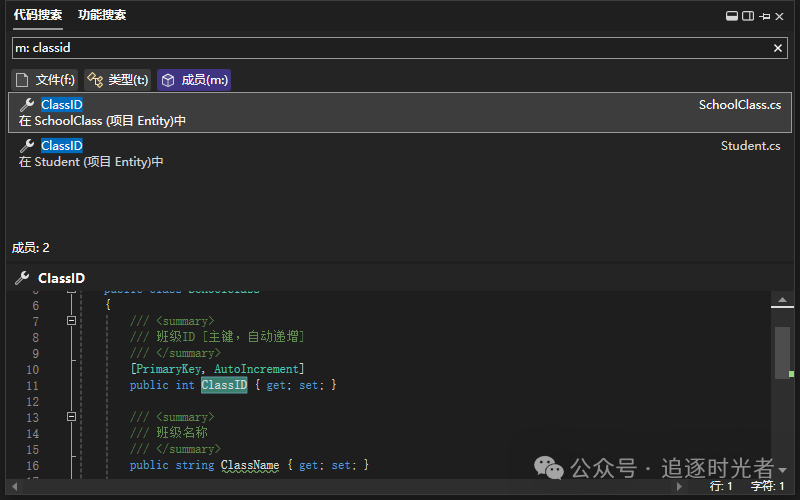Switch to the 功能搜索 tab
This screenshot has height=500, width=800.
click(x=102, y=15)
